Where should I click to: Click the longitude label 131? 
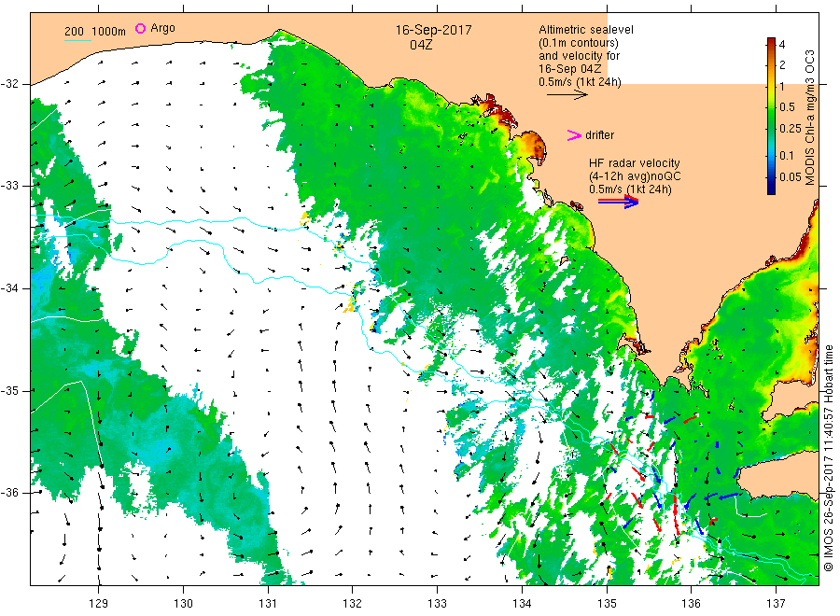(268, 603)
